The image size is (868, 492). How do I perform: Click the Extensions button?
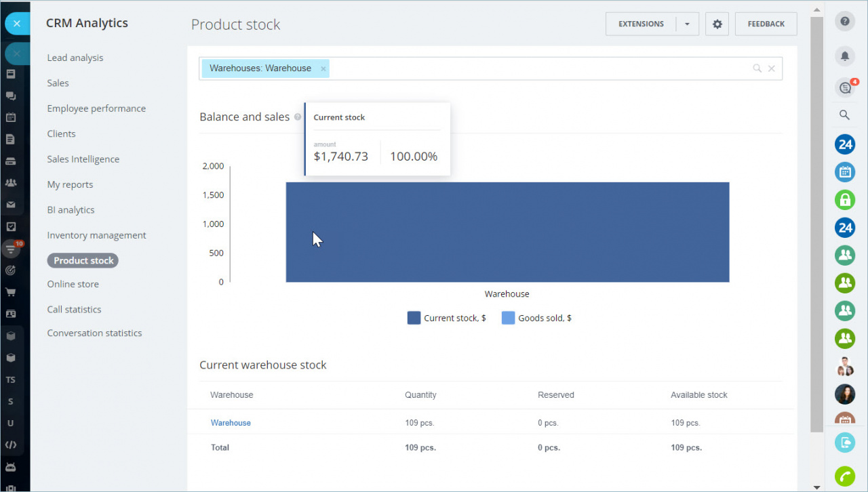coord(640,24)
